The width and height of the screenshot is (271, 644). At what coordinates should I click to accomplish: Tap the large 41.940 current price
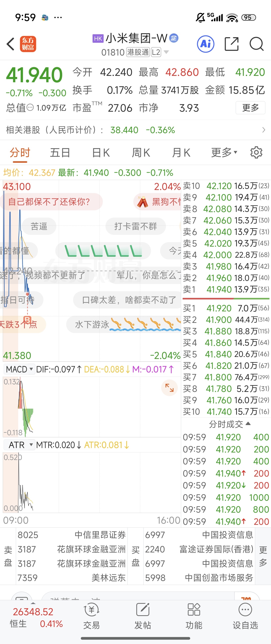pyautogui.click(x=34, y=75)
